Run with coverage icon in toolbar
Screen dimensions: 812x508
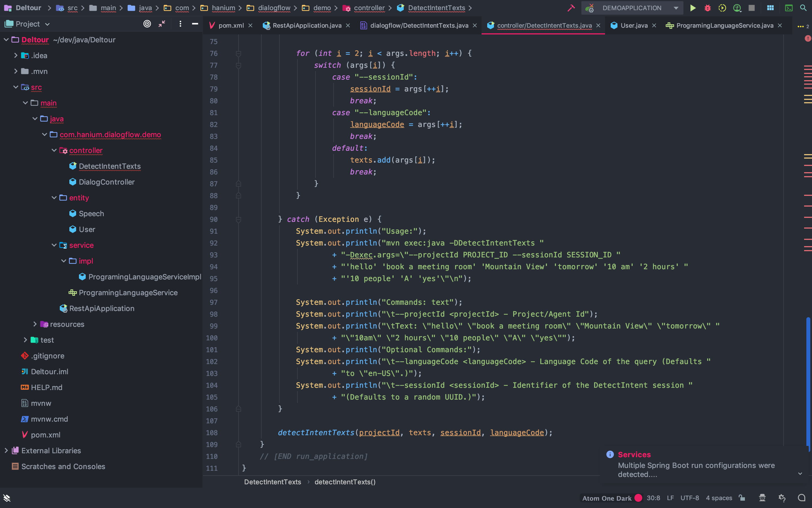tap(722, 8)
